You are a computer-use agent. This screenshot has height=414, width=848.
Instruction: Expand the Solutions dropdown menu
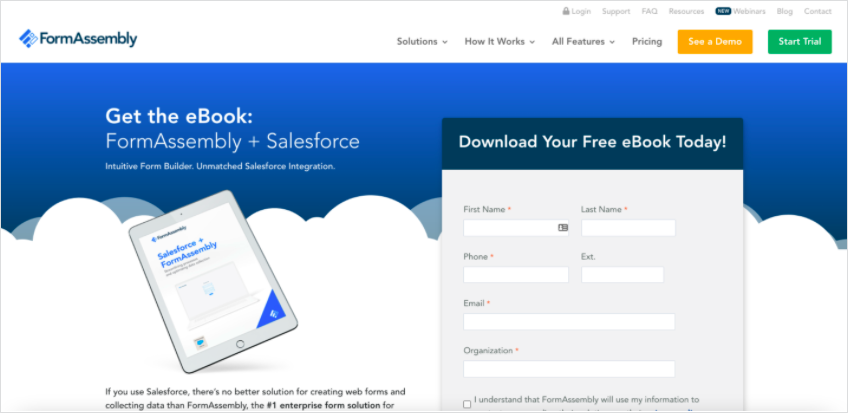pos(422,42)
